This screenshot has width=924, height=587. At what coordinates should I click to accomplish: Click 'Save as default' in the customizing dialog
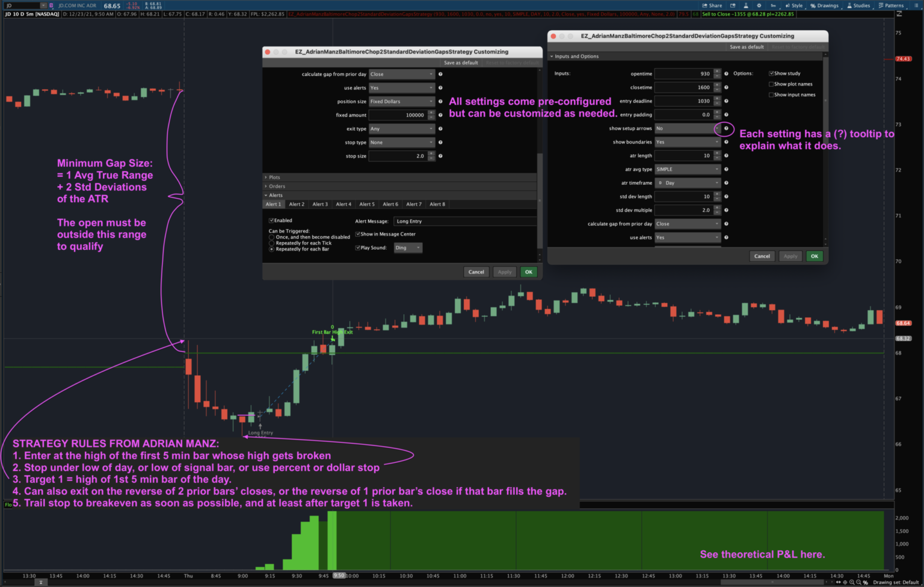(x=461, y=62)
